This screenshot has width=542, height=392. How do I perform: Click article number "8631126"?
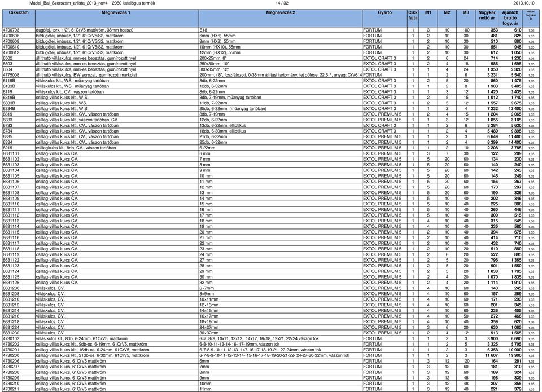pos(11,283)
